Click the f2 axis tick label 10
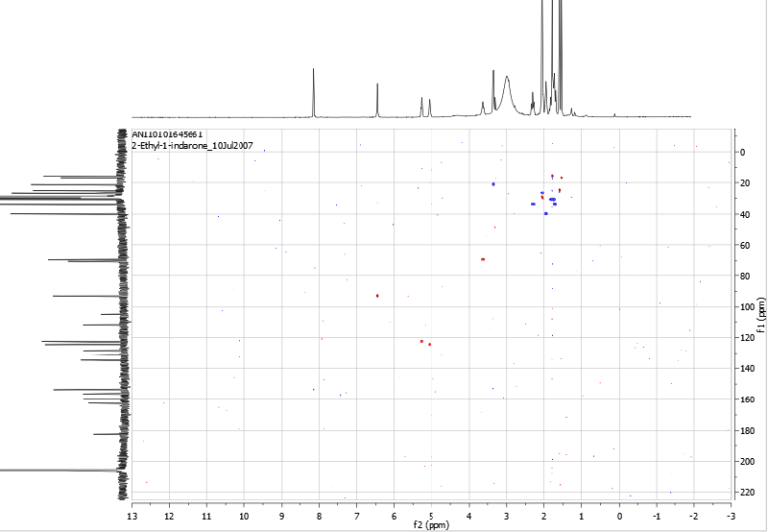Screen dimensions: 768x532 pyautogui.click(x=244, y=516)
